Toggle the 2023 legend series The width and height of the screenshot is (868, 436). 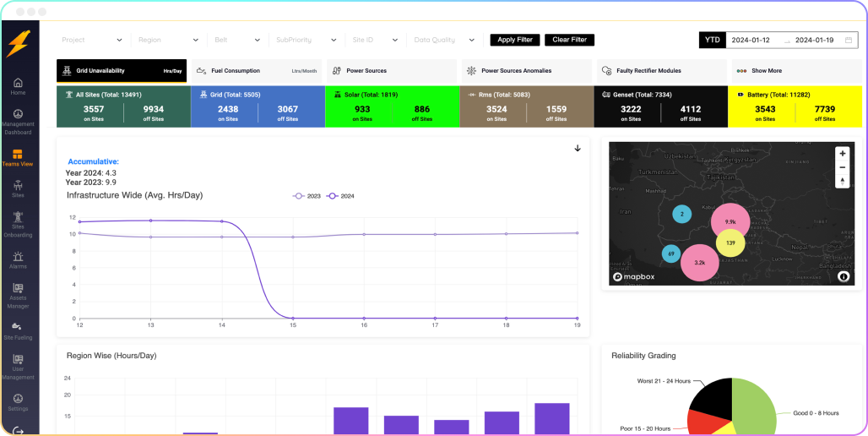click(307, 196)
